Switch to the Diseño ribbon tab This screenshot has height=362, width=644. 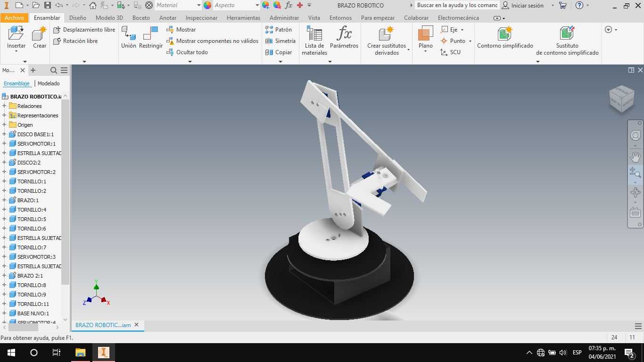point(77,18)
